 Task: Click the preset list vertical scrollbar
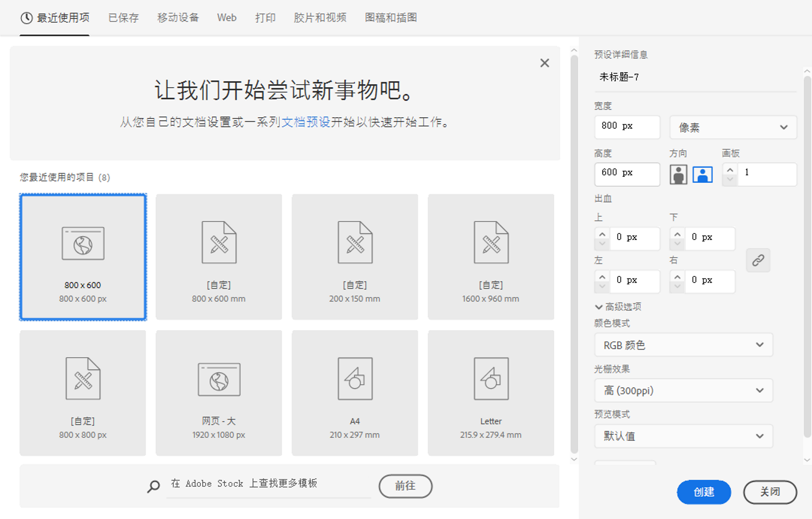click(x=574, y=255)
